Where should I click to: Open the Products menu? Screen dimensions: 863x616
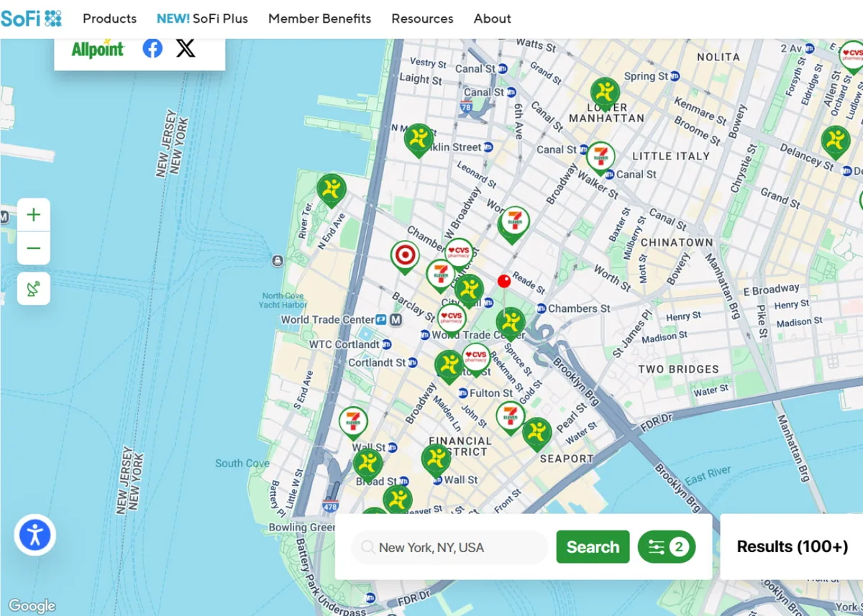pyautogui.click(x=109, y=19)
